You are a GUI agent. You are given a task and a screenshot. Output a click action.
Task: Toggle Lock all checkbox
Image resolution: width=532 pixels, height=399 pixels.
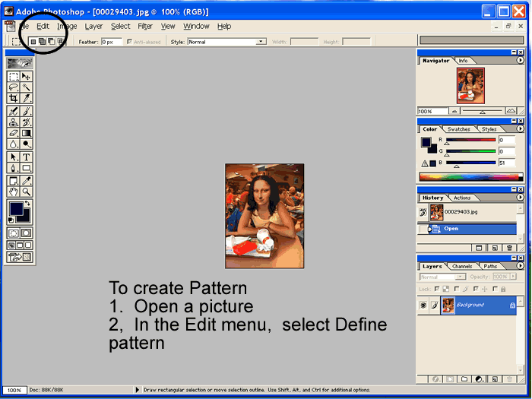coord(495,289)
